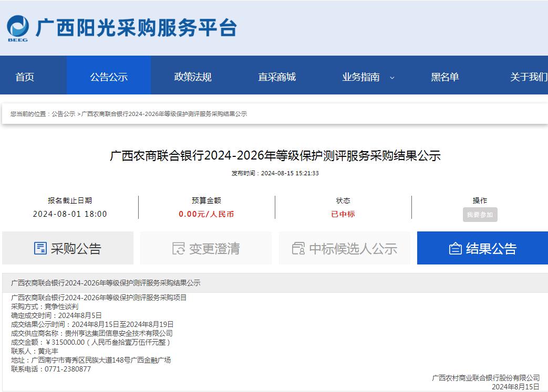Viewport: 548px width, 392px height.
Task: Click the 操作 label
Action: tap(480, 200)
